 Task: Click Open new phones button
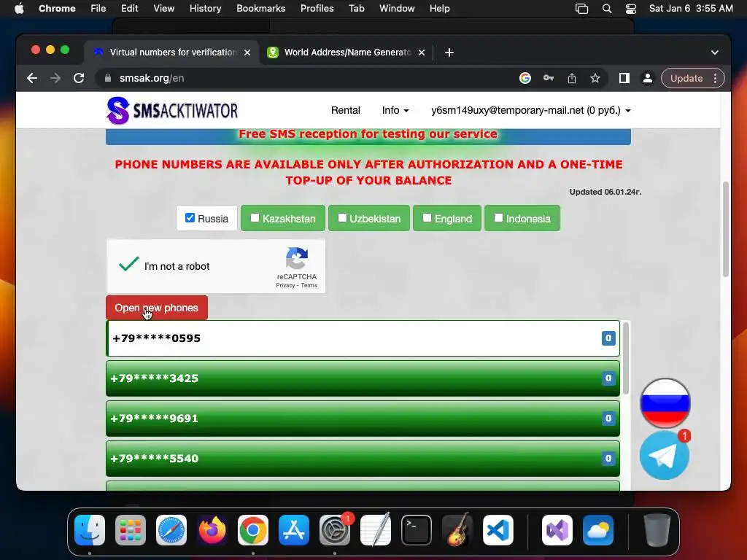(x=157, y=308)
